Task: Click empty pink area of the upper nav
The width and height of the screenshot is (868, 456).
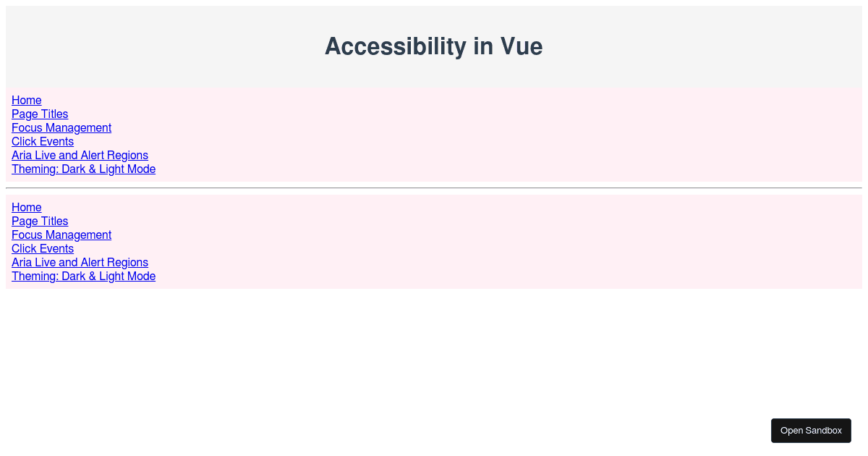Action: [x=506, y=135]
